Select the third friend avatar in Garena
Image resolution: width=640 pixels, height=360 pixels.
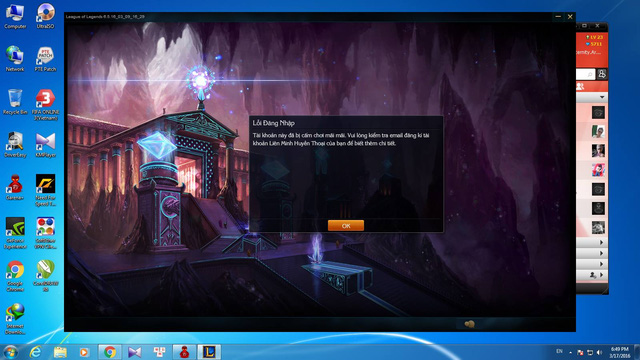pos(598,151)
